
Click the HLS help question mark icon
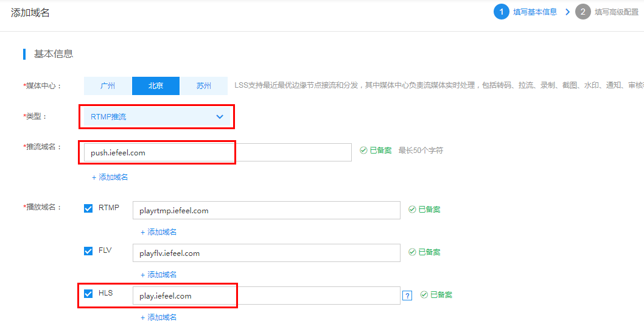(407, 296)
